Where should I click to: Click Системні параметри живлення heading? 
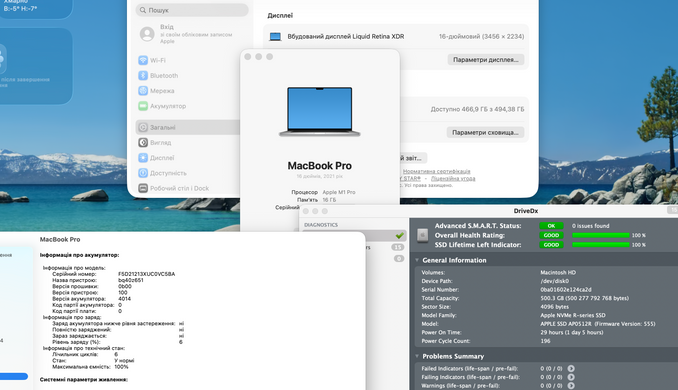point(83,380)
